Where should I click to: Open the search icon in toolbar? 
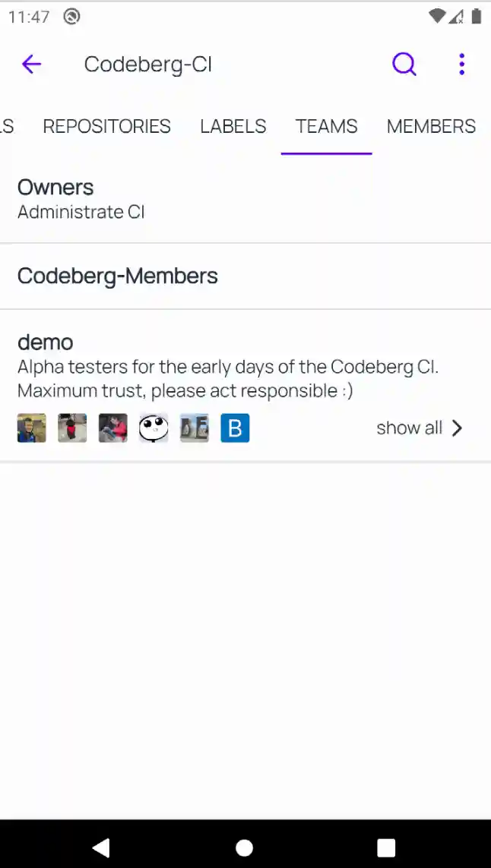tap(404, 65)
